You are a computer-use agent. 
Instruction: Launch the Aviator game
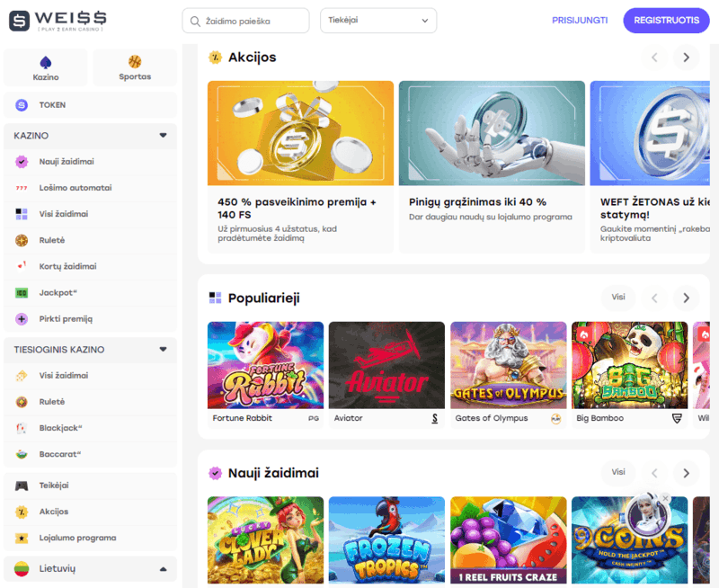point(386,375)
